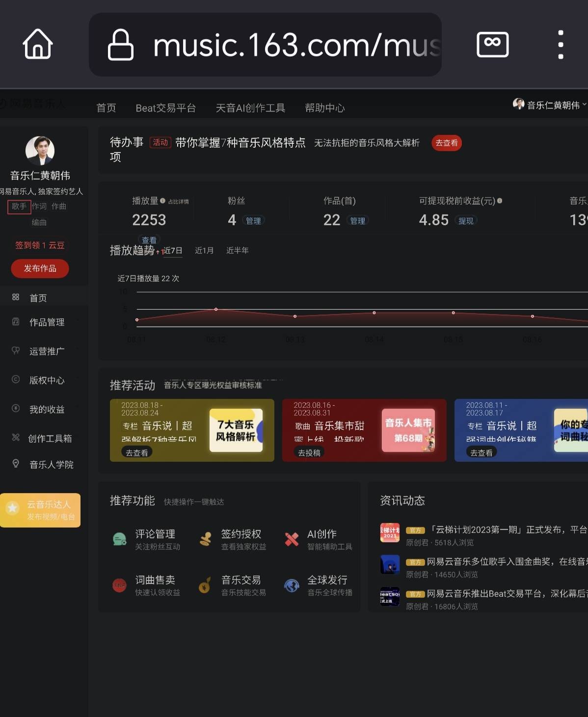Select the 全球发行 globe icon
The width and height of the screenshot is (588, 717).
(x=292, y=585)
